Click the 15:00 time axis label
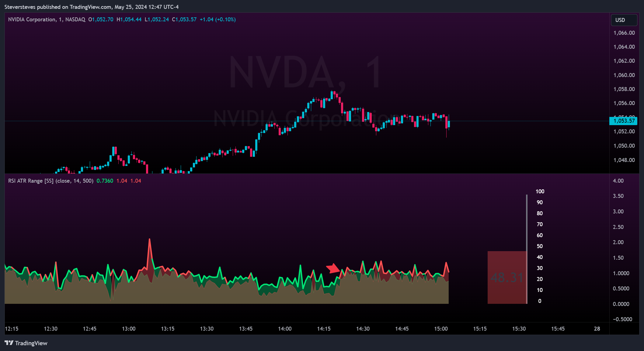 441,329
